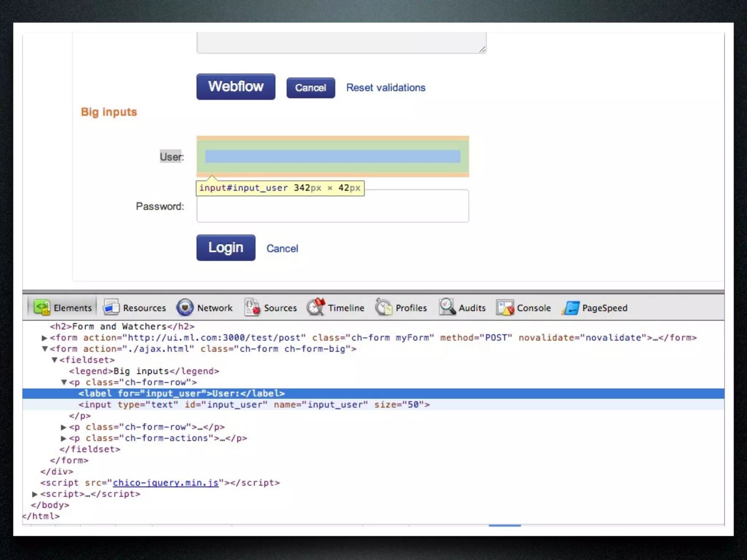The height and width of the screenshot is (560, 747).
Task: Open the Resources panel icon
Action: pos(111,307)
